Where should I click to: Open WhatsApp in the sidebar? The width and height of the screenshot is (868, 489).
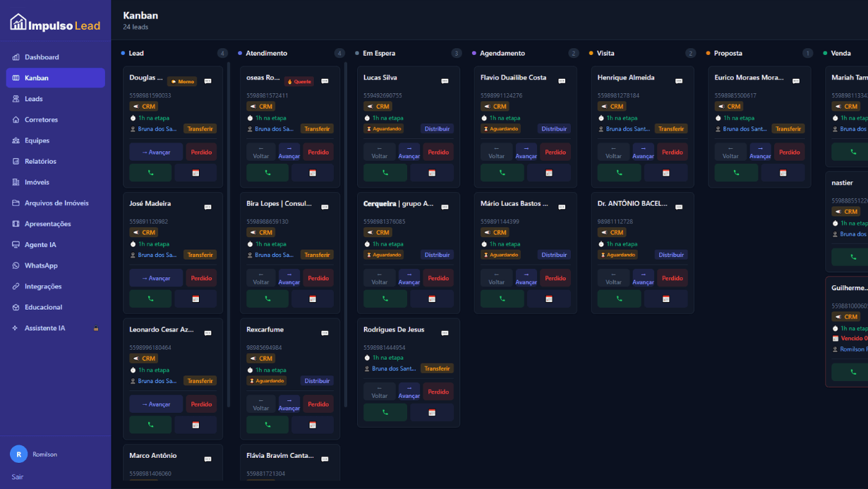click(x=55, y=265)
